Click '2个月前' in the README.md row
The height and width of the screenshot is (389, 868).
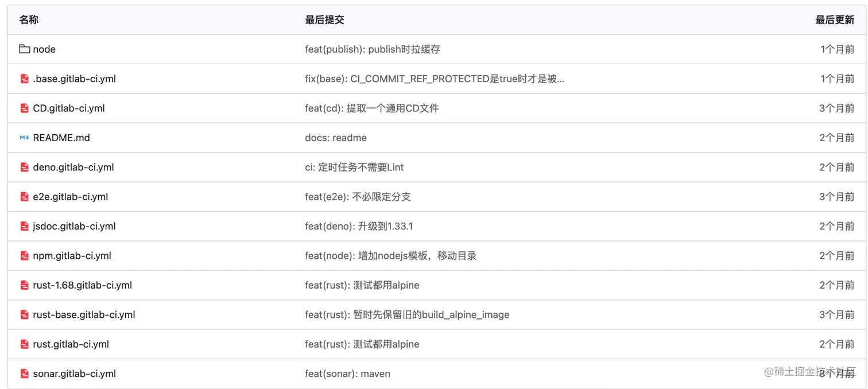[x=837, y=138]
